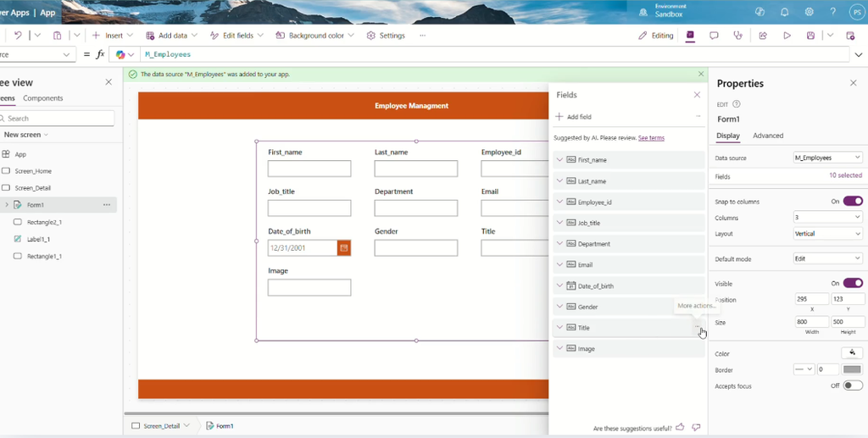The width and height of the screenshot is (868, 438).
Task: Click the EDIT help info icon
Action: click(x=737, y=104)
